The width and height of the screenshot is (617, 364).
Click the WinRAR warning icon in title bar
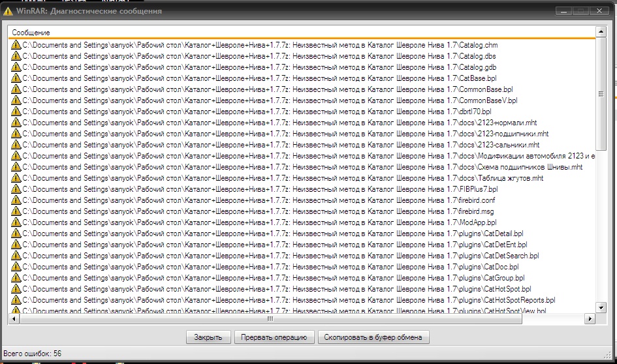click(7, 11)
